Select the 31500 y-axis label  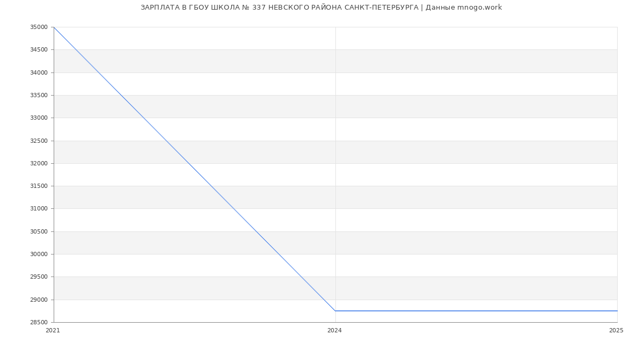pyautogui.click(x=39, y=186)
